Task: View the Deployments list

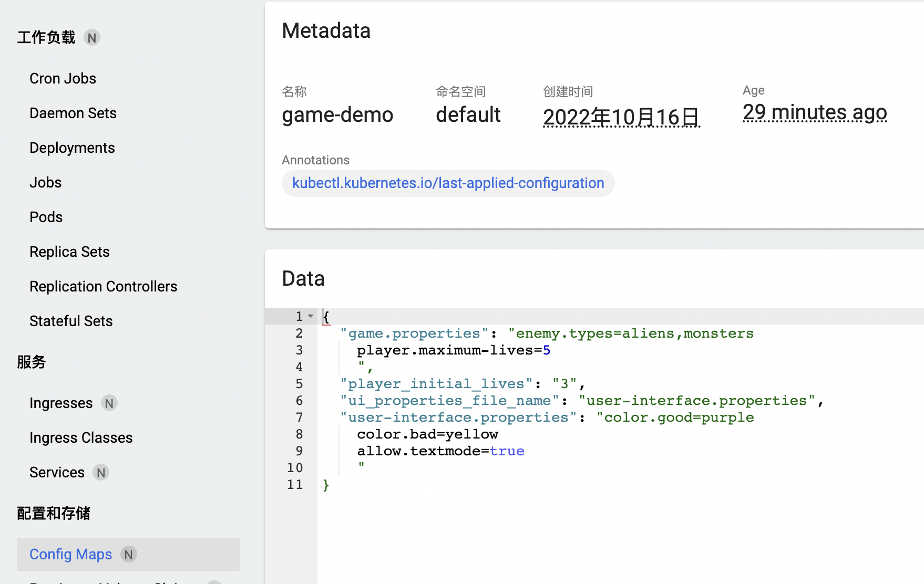Action: (72, 148)
